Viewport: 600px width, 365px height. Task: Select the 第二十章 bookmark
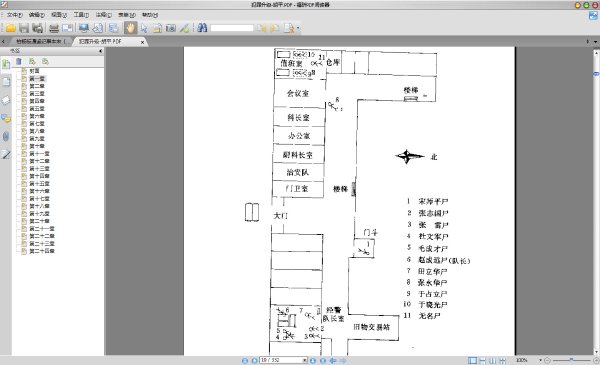point(39,221)
